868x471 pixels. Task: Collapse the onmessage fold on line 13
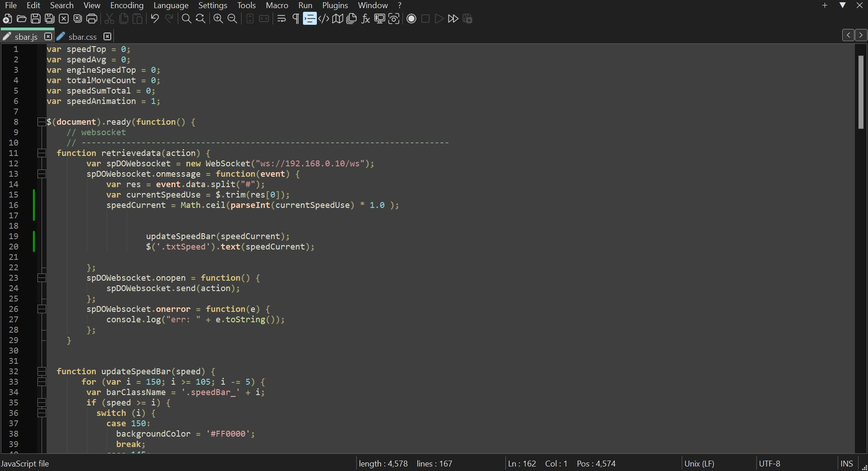pyautogui.click(x=42, y=174)
